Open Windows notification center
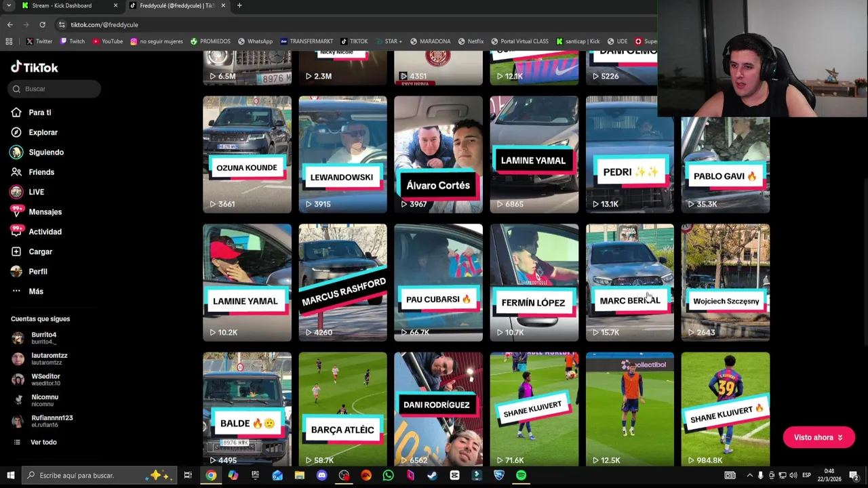The width and height of the screenshot is (868, 488). point(854,475)
